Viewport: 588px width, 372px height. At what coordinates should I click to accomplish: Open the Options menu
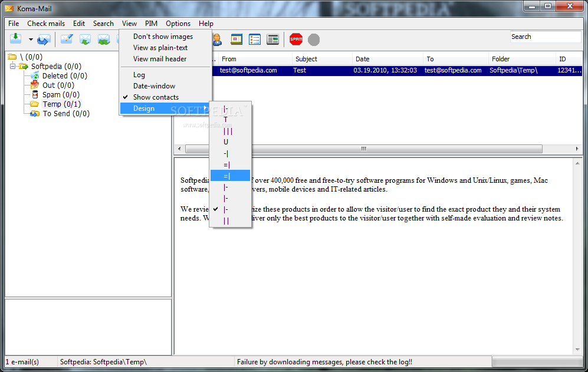tap(178, 23)
